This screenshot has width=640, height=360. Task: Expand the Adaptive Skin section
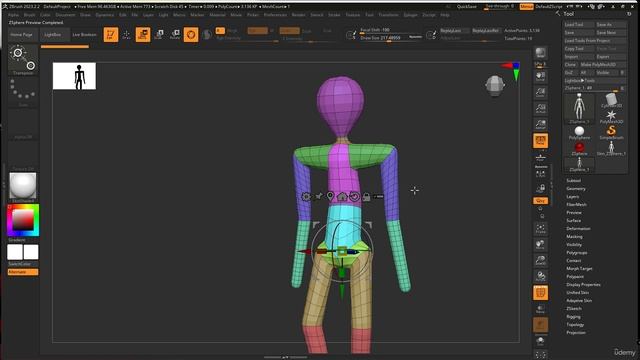point(579,300)
